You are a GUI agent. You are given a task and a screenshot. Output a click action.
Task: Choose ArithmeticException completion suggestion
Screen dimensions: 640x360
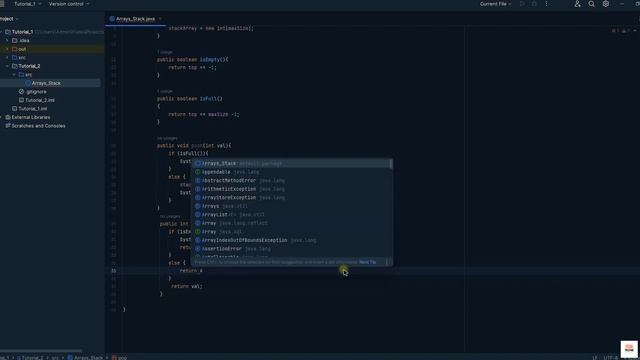coord(291,189)
